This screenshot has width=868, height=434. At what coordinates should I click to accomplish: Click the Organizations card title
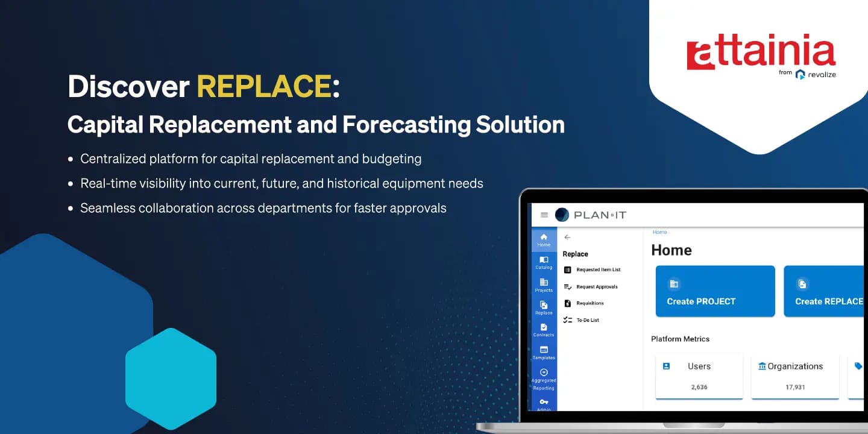point(795,366)
